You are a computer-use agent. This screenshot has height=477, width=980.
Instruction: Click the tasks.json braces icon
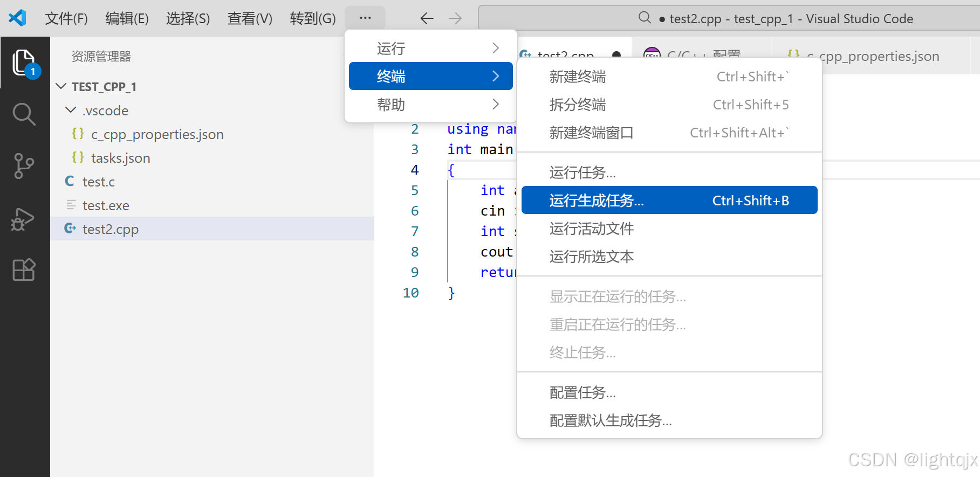point(78,157)
